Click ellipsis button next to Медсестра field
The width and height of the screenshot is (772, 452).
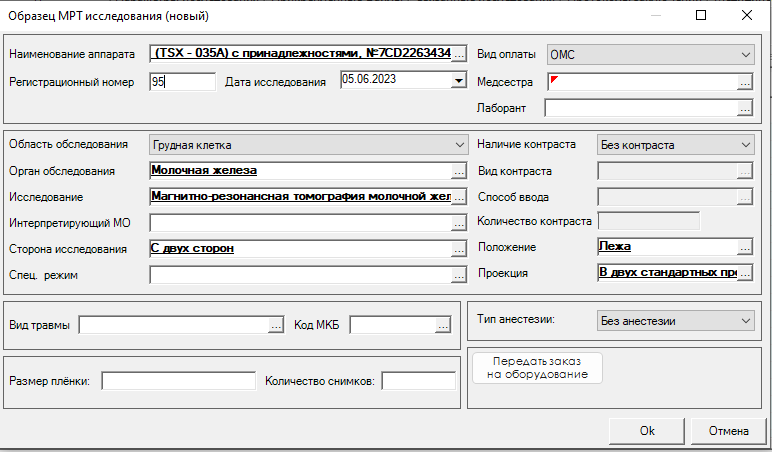pos(744,82)
